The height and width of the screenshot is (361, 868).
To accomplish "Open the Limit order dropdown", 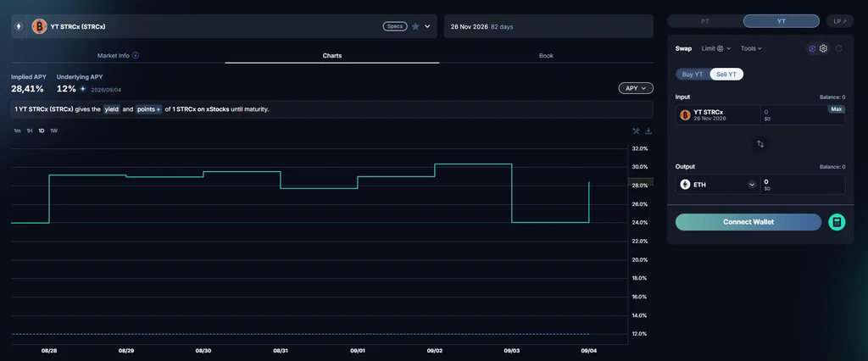I will pos(715,48).
